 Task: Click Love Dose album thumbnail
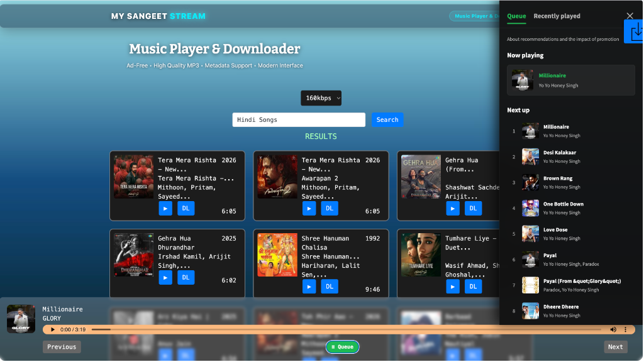pos(530,234)
